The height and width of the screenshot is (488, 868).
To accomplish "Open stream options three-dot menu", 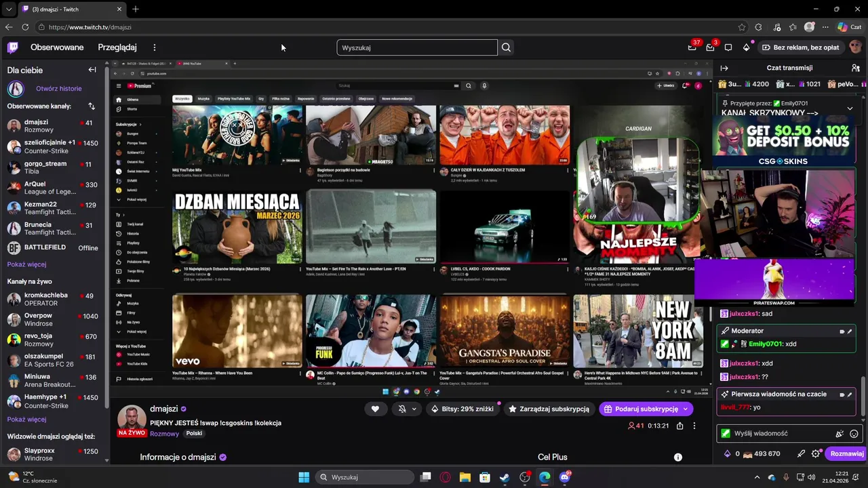I will coord(694,426).
